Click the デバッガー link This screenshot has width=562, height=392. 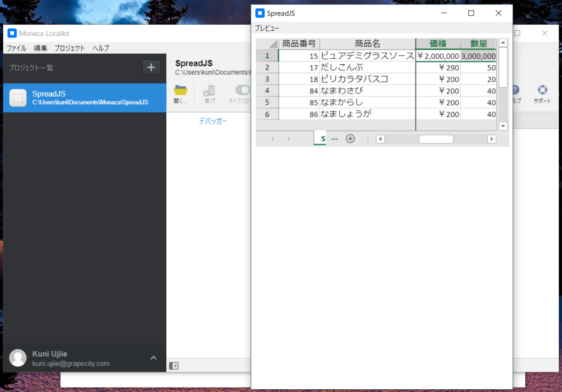(x=213, y=121)
